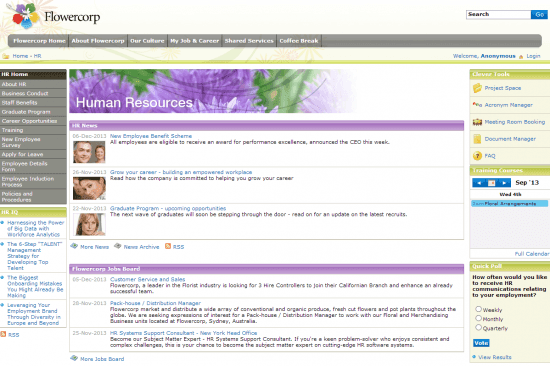
Task: Open Pack-house / Distribution Manager job
Action: (155, 303)
